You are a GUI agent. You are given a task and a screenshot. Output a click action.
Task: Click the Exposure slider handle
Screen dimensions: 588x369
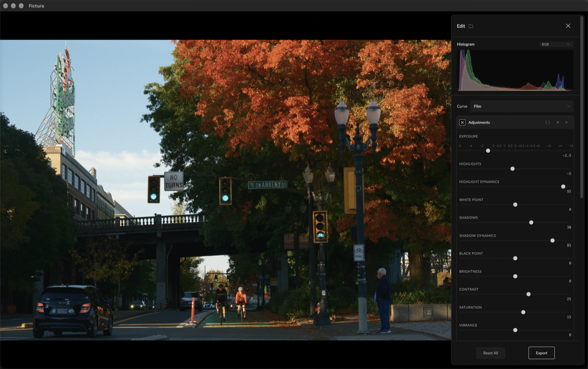tap(488, 151)
